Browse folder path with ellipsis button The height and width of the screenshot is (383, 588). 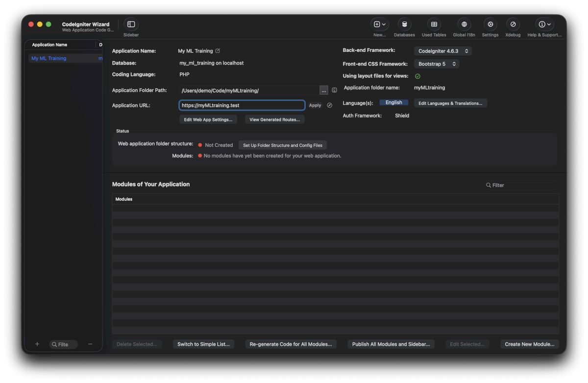click(324, 91)
